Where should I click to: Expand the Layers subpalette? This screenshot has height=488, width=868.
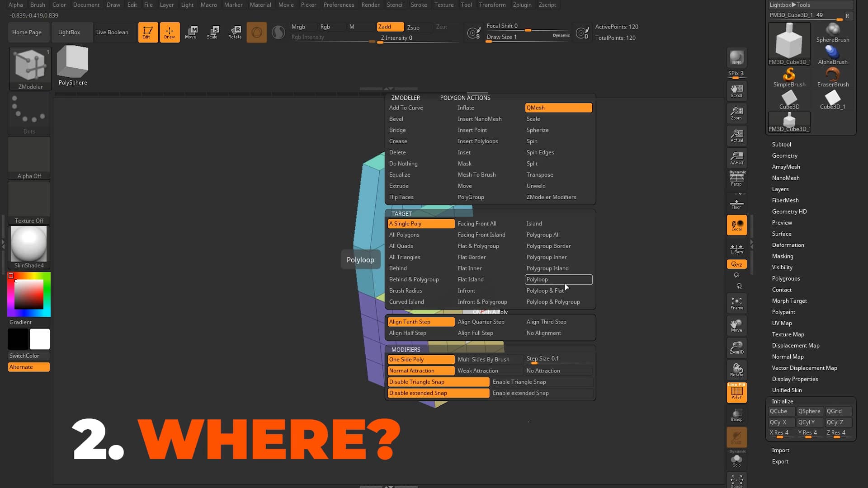click(x=780, y=189)
